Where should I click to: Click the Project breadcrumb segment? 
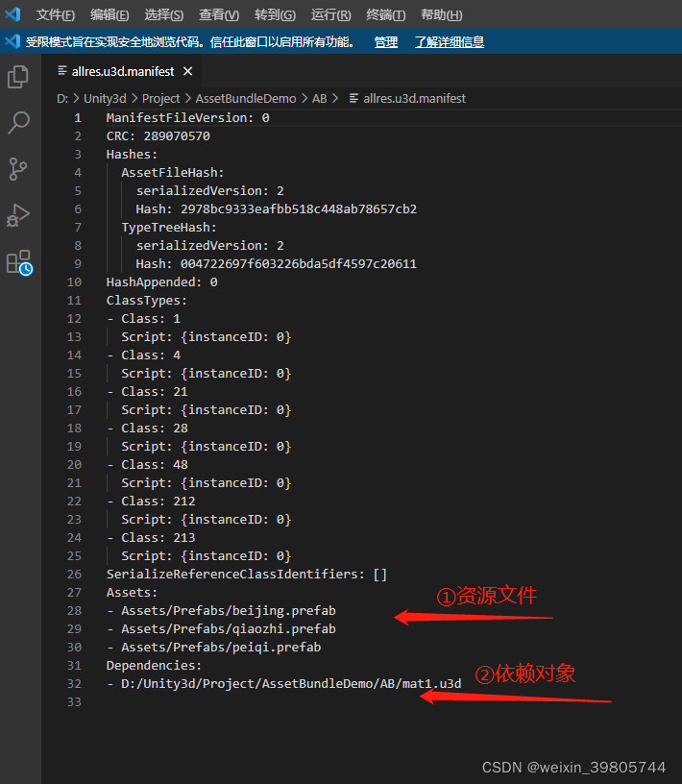click(x=160, y=99)
